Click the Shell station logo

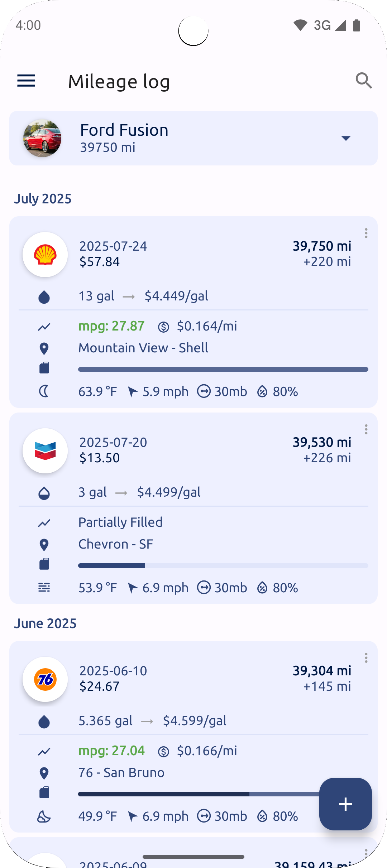[45, 255]
